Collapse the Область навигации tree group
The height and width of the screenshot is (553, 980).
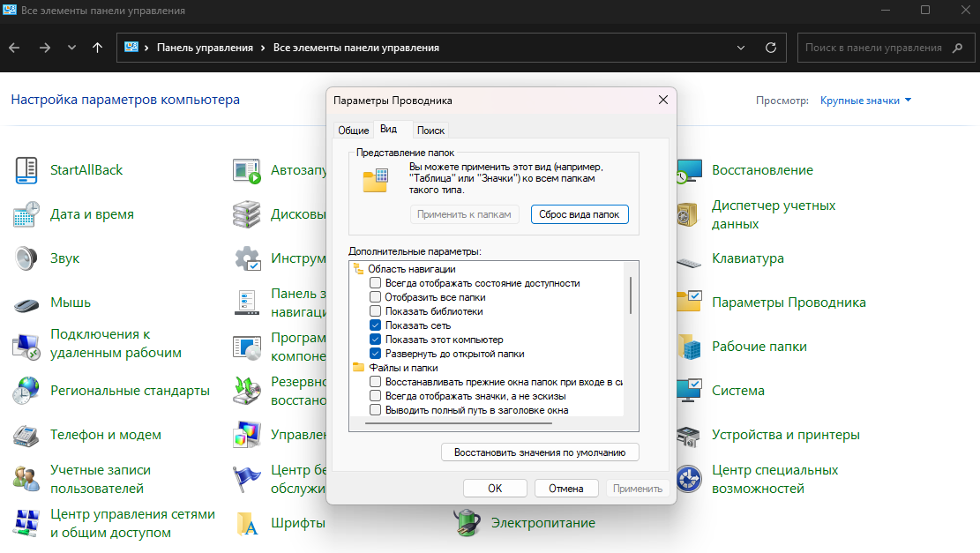click(x=359, y=269)
